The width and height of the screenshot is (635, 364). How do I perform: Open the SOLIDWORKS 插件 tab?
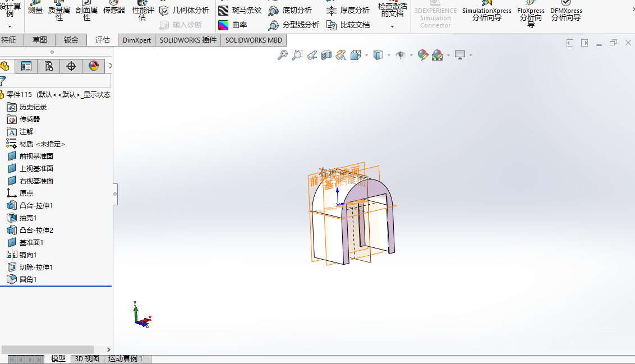tap(188, 40)
